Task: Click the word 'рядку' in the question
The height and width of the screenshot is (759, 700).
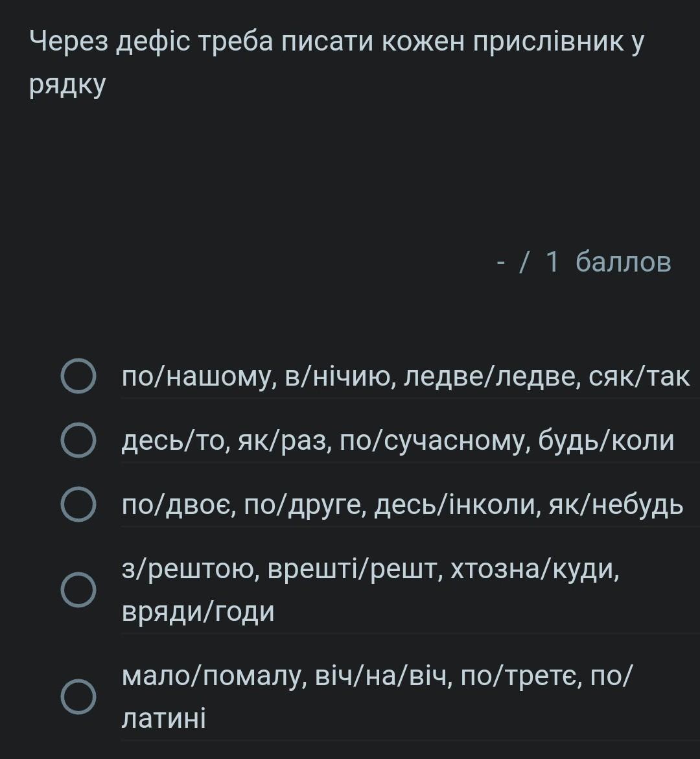Action: pos(67,85)
